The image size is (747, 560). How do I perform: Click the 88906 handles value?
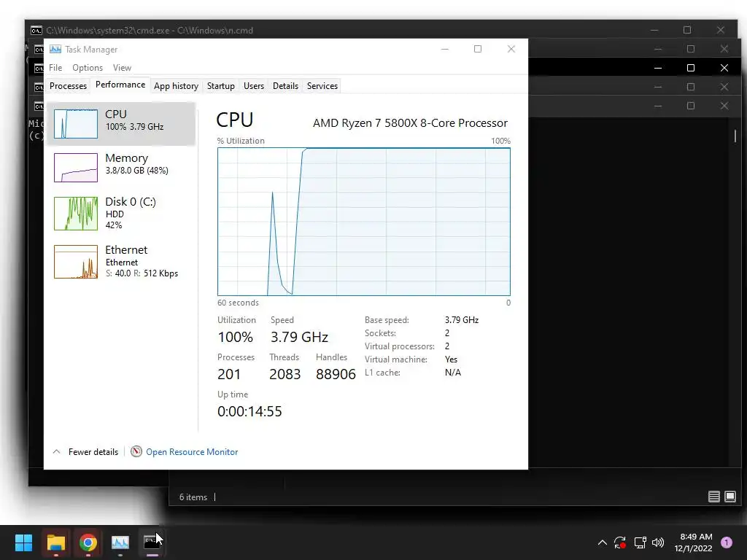pyautogui.click(x=336, y=374)
